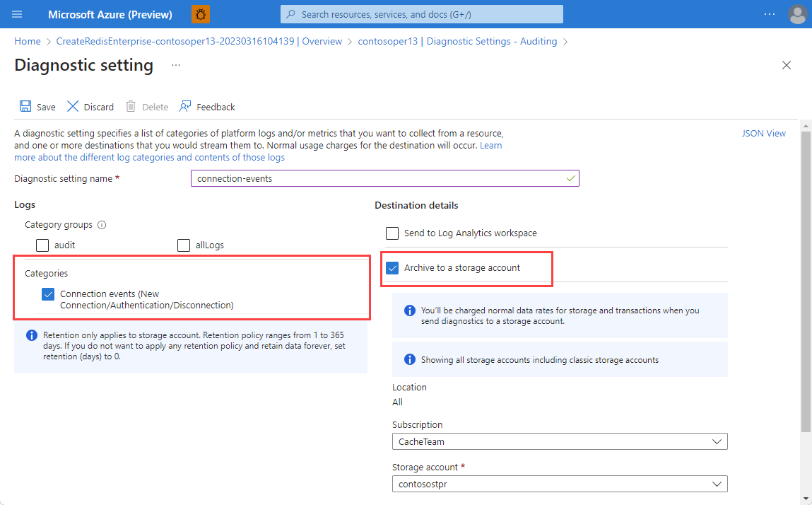The width and height of the screenshot is (812, 505).
Task: Open the portal hamburger menu
Action: coord(17,13)
